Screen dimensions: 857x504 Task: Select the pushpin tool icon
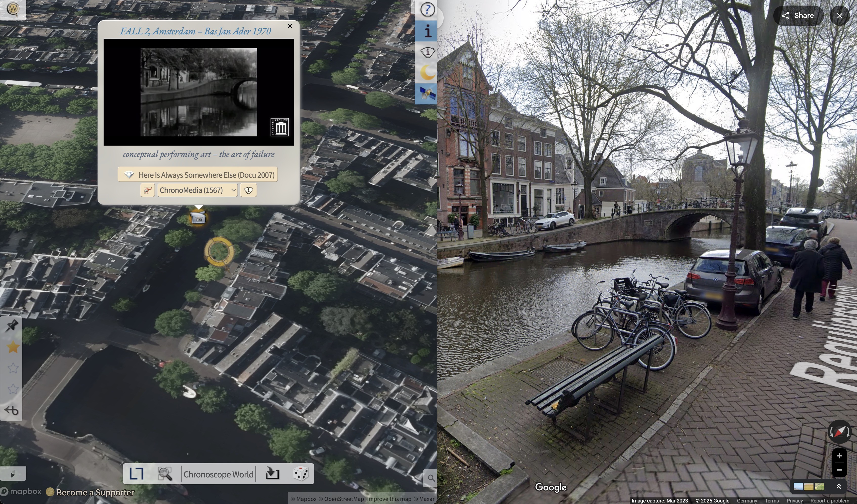point(12,326)
